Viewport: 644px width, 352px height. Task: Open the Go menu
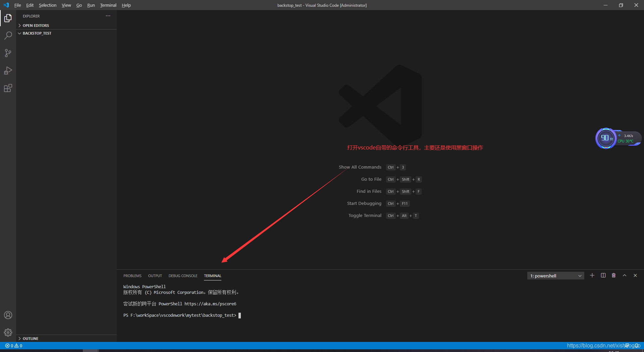(79, 5)
